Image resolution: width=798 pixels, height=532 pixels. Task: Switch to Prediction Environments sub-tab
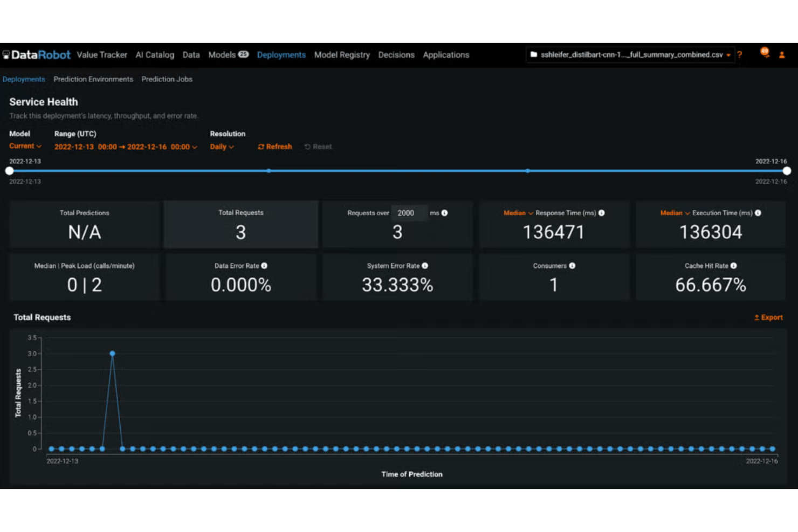coord(93,79)
